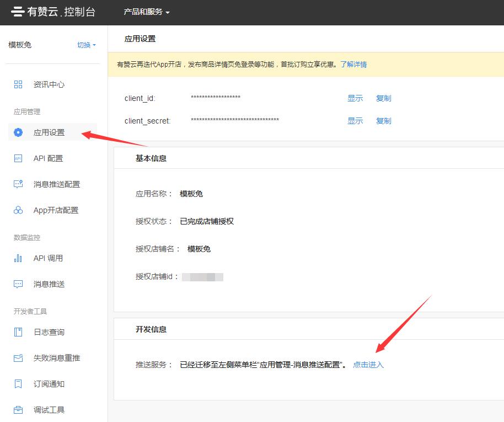The image size is (504, 422).
Task: Expand the 切换 app switcher dropdown
Action: point(86,45)
